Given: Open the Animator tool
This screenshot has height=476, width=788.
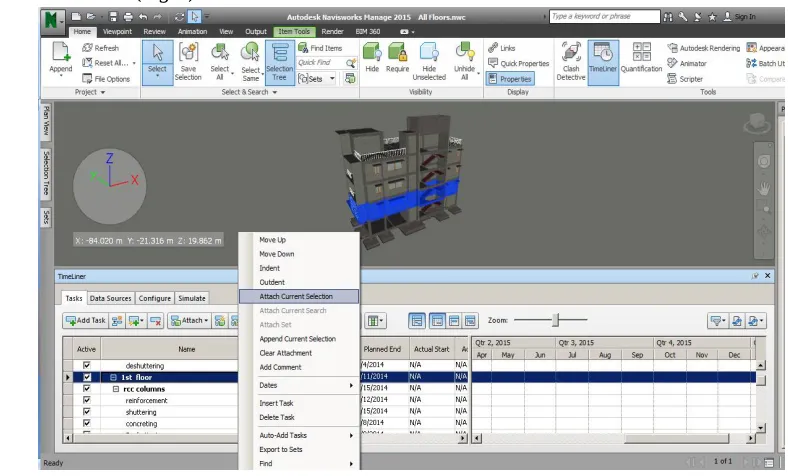Looking at the screenshot, I should pyautogui.click(x=686, y=63).
